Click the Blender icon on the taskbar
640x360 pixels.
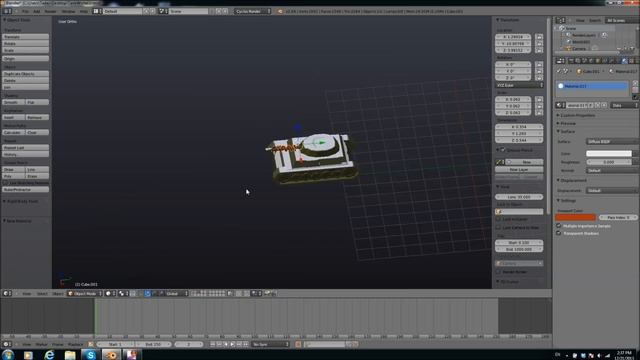click(x=111, y=355)
